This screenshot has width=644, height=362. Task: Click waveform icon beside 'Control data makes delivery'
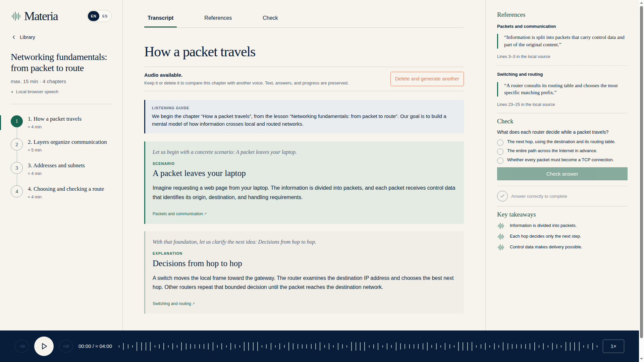(x=501, y=247)
